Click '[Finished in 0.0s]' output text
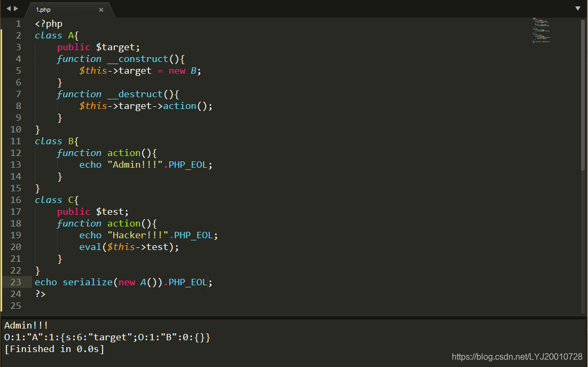 click(x=54, y=349)
